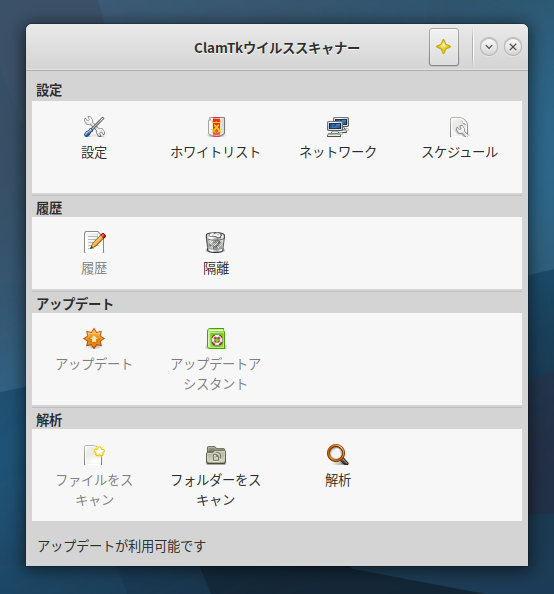Click the ネットワーク label text

click(338, 152)
